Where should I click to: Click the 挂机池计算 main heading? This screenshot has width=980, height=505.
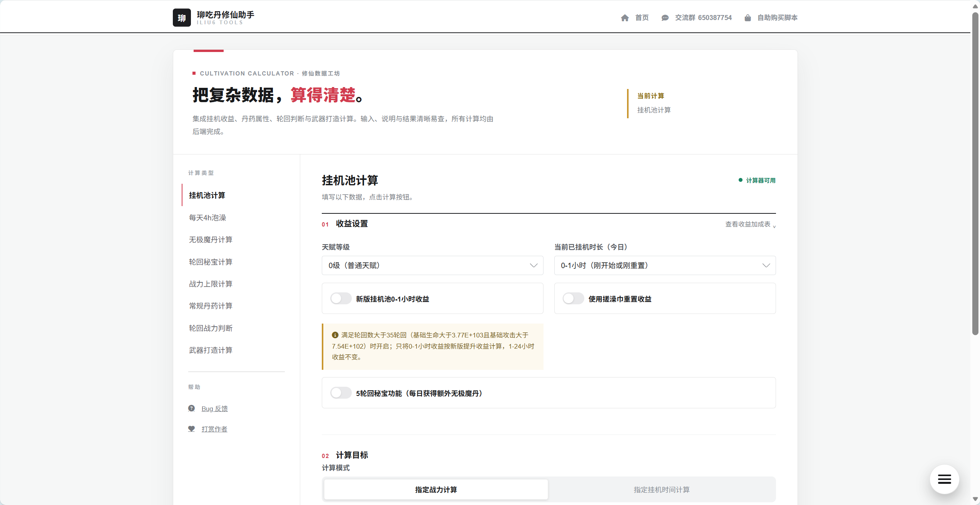click(x=350, y=180)
